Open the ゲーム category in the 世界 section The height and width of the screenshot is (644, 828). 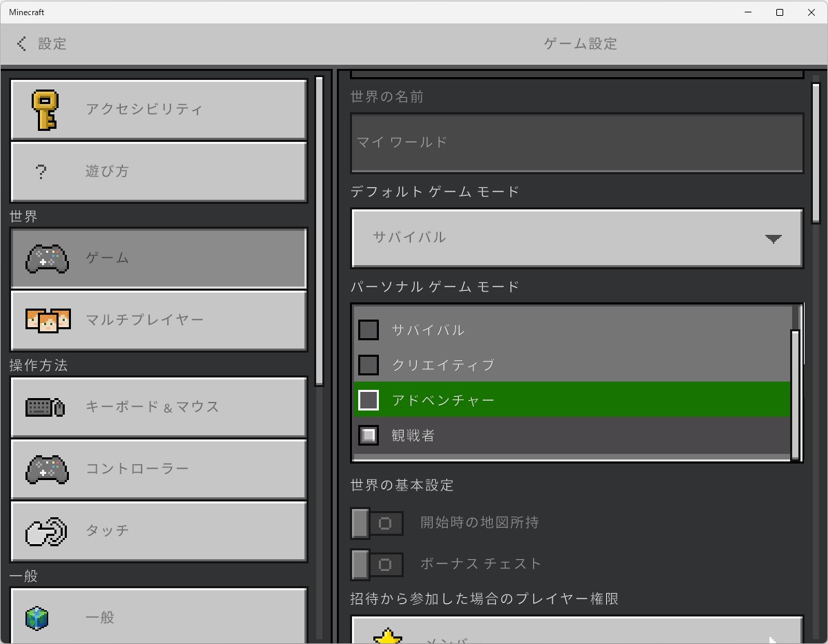[158, 258]
